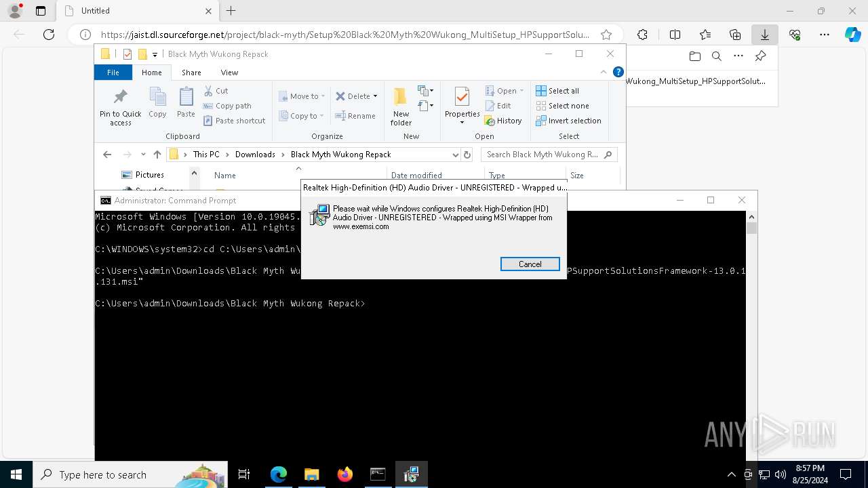Switch to the Share ribbon tab
Screen dimensions: 868x488
point(191,73)
